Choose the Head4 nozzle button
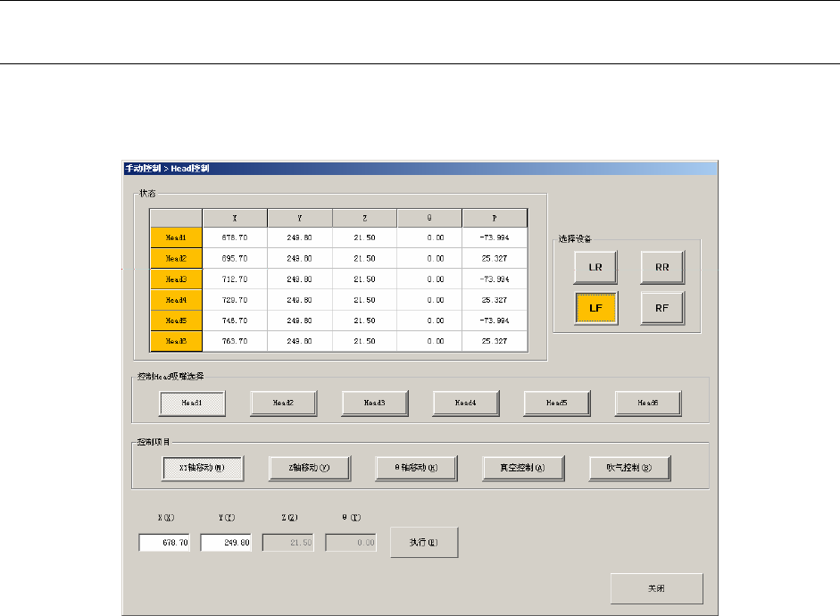This screenshot has width=840, height=616. 466,404
